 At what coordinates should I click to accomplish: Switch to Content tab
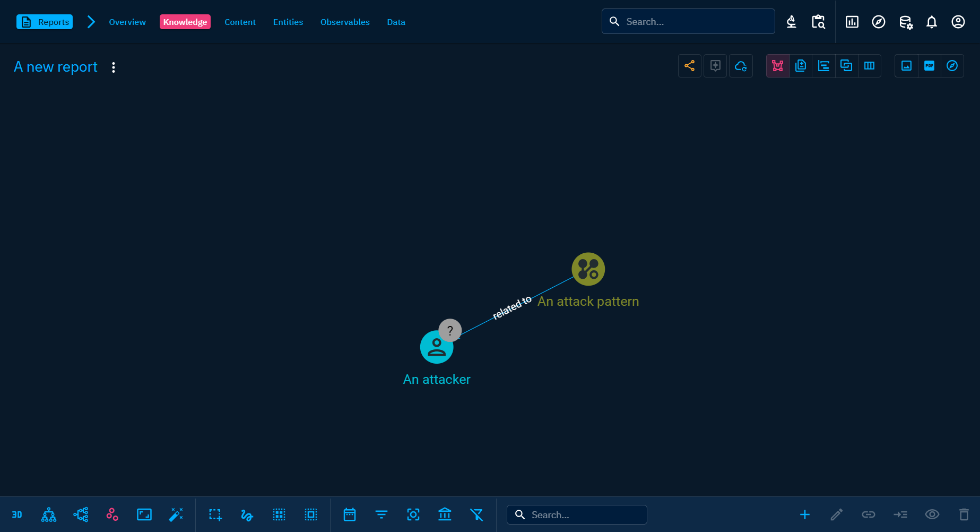tap(240, 22)
